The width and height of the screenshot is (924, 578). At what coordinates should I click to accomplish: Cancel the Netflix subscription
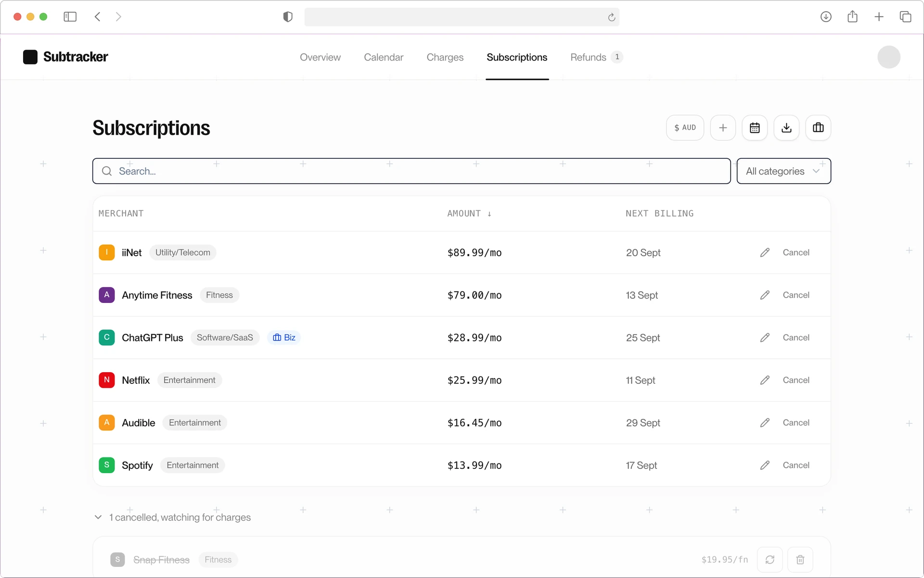(796, 380)
